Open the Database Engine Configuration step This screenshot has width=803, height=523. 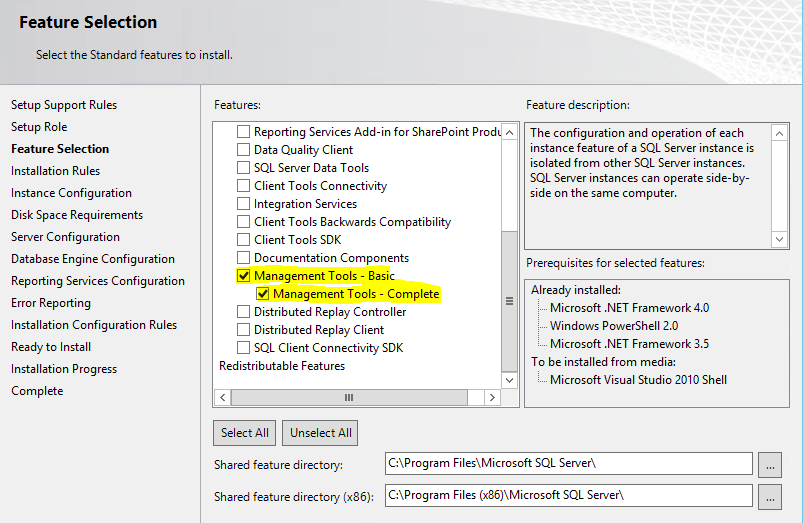pos(93,259)
